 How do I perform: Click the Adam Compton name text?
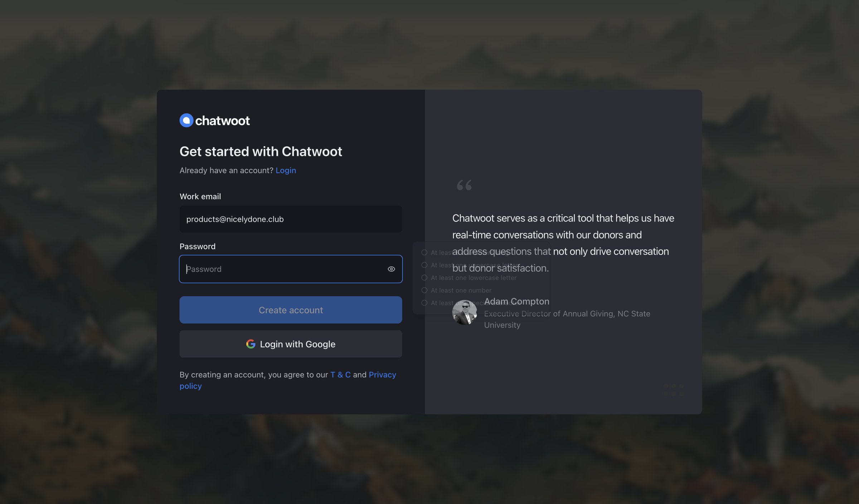tap(516, 302)
